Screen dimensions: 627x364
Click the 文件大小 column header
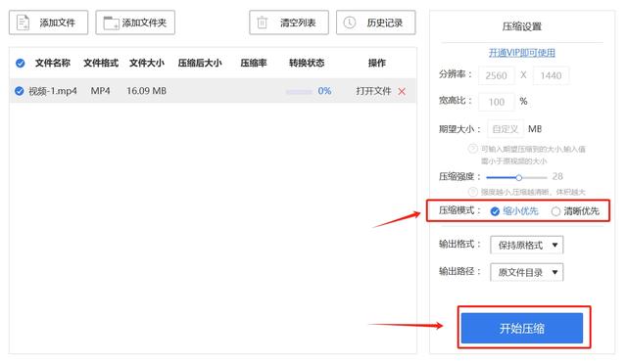pyautogui.click(x=146, y=63)
